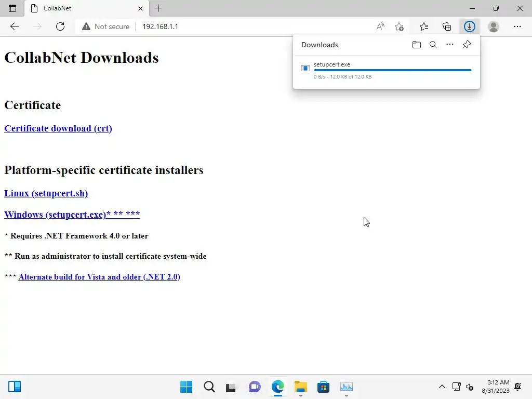The height and width of the screenshot is (399, 532).
Task: Open a new tab with plus button
Action: (x=158, y=8)
